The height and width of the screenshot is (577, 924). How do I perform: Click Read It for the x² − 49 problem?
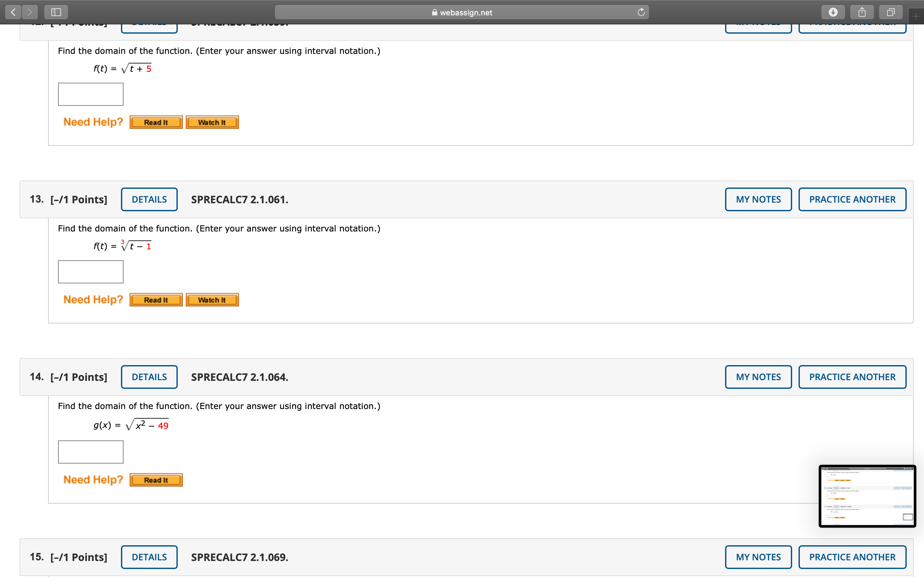[x=156, y=480]
